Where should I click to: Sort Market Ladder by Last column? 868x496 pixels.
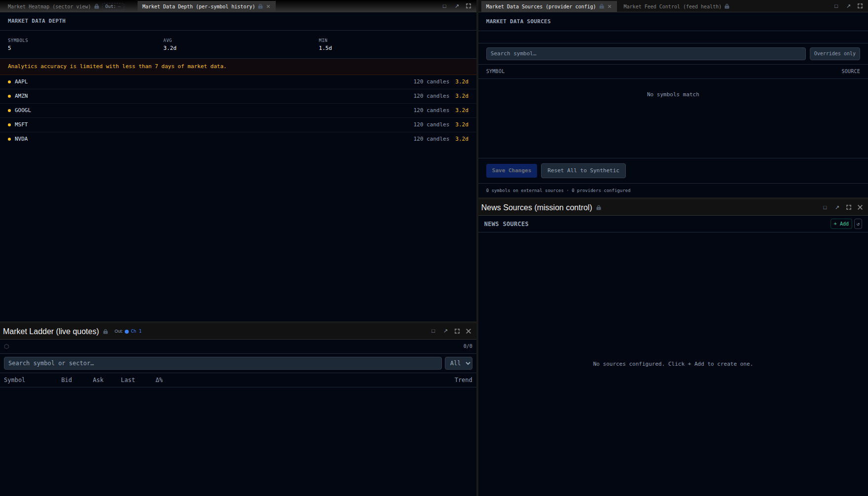(128, 380)
